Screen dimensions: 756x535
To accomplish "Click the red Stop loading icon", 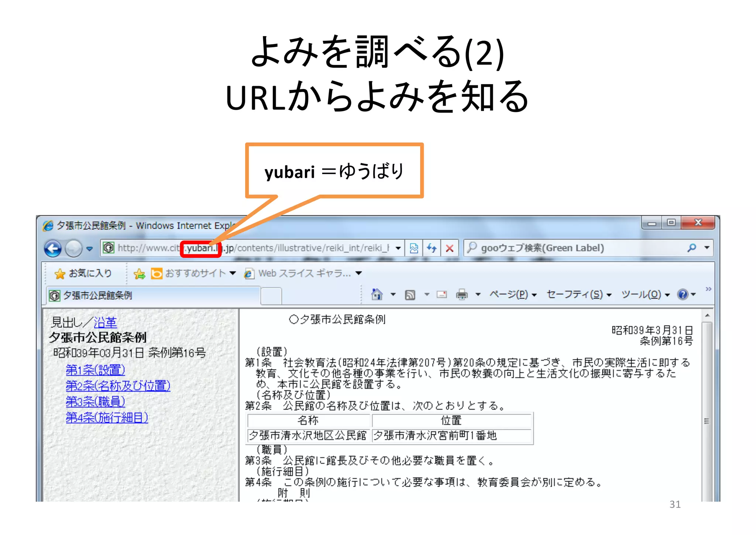I will 449,248.
